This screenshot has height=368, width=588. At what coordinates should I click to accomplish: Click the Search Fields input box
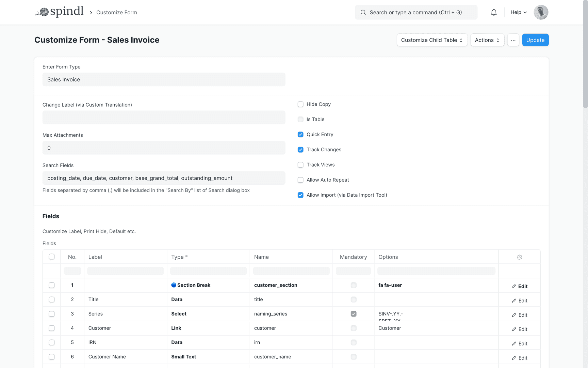pyautogui.click(x=164, y=178)
